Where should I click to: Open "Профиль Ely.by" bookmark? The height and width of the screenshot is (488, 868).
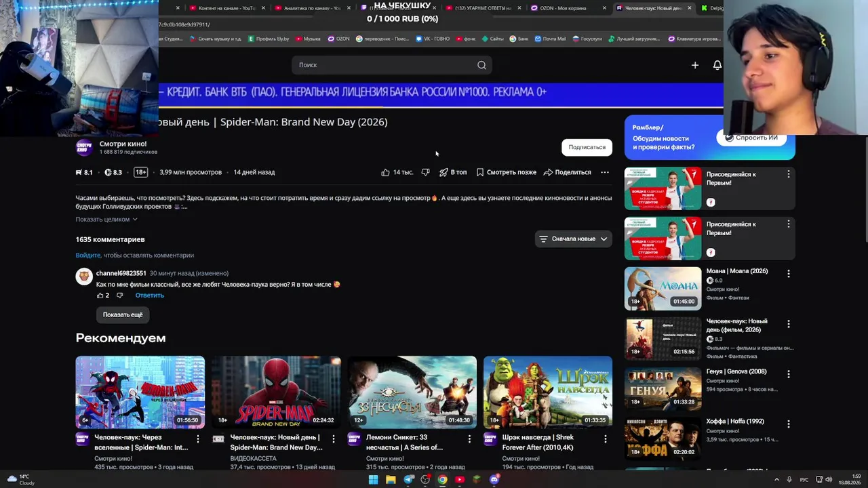269,39
